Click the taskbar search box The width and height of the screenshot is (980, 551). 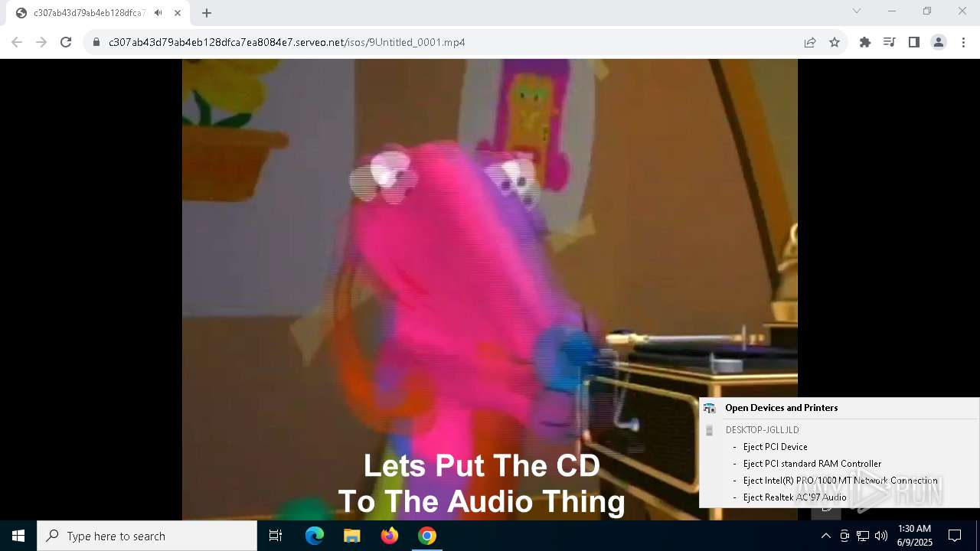pos(147,536)
